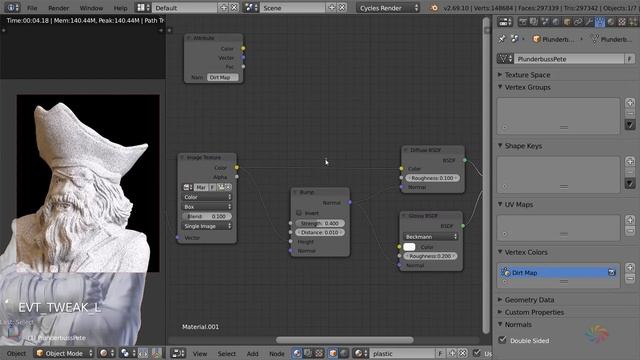
Task: Click the plastic material name field
Action: point(402,353)
